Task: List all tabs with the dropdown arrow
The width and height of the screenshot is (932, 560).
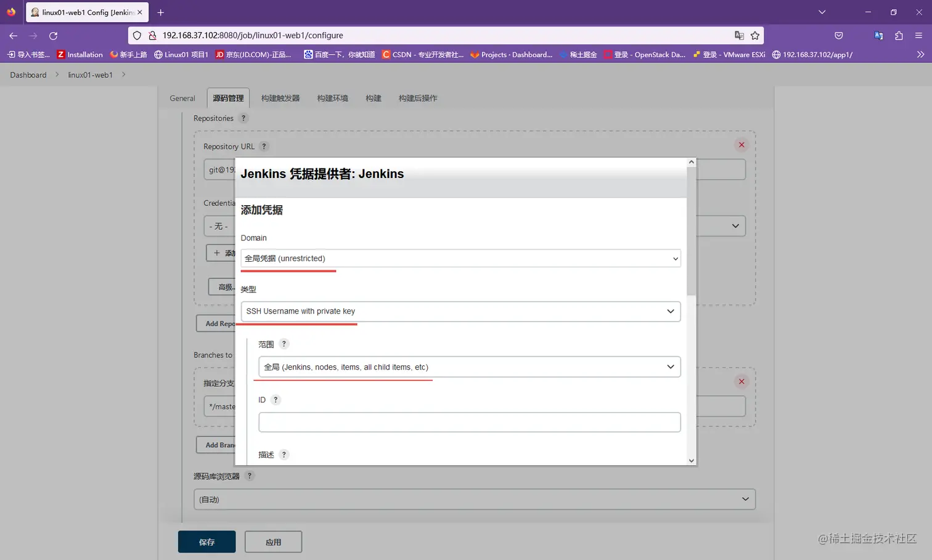Action: pyautogui.click(x=822, y=12)
